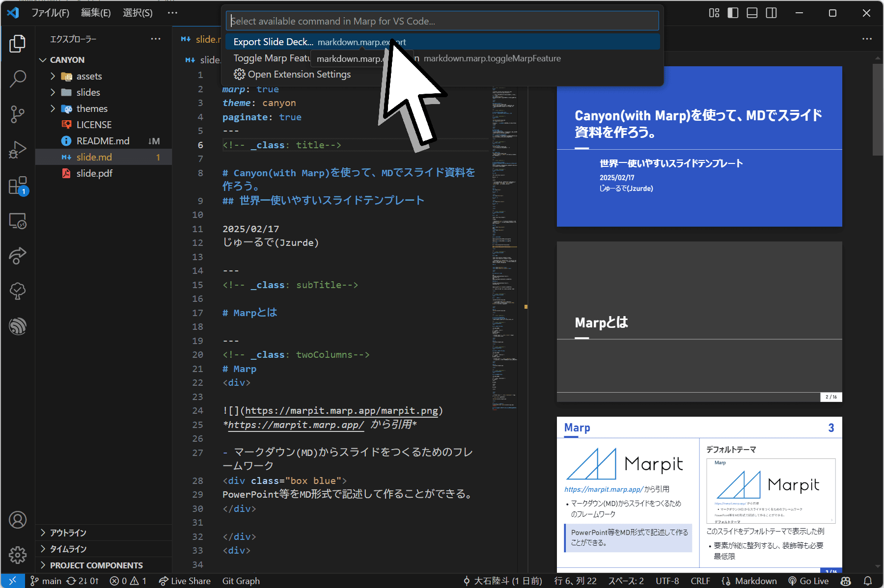Expand the themes folder
The height and width of the screenshot is (588, 884).
click(91, 108)
